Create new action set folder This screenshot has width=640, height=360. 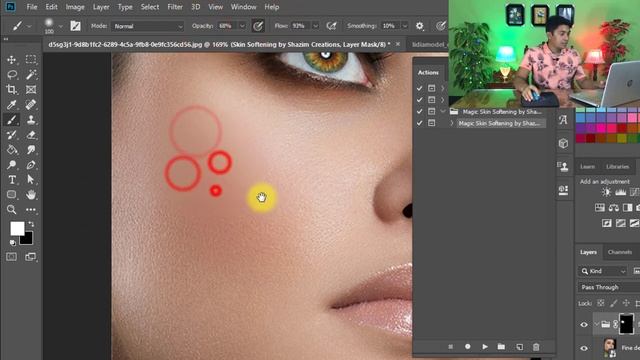click(501, 347)
